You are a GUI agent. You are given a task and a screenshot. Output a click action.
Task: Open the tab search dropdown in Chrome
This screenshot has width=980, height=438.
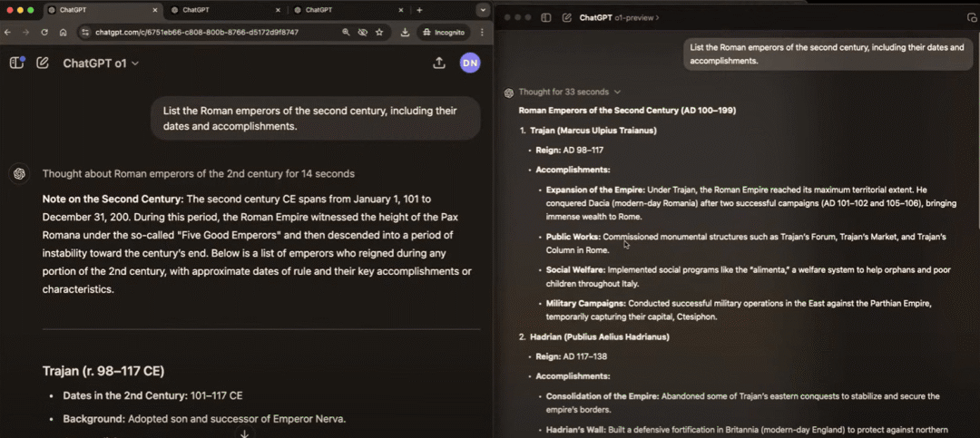click(483, 10)
